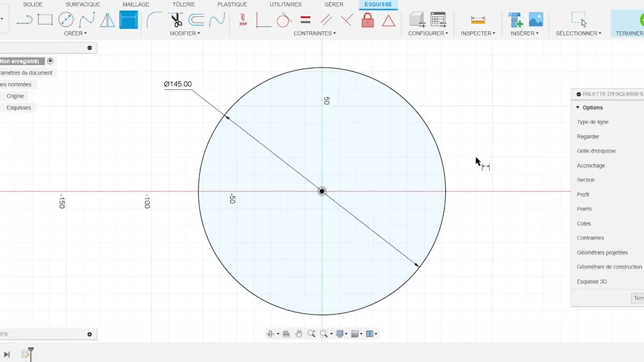Open the Zoom window dropdown arrow
The height and width of the screenshot is (362, 644).
point(331,334)
